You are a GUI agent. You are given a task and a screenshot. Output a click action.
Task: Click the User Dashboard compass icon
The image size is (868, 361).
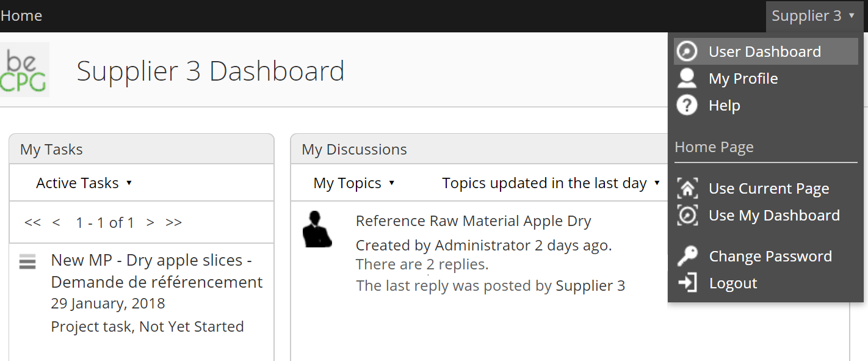pos(687,51)
